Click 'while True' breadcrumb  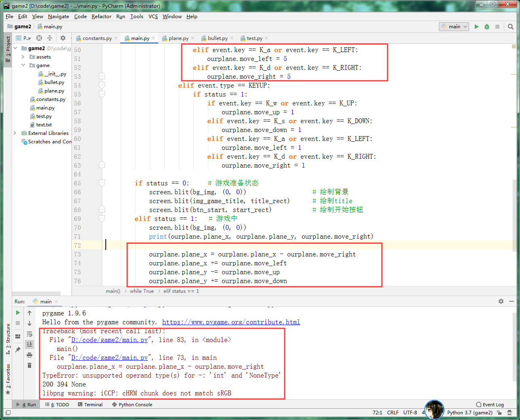[x=142, y=291]
